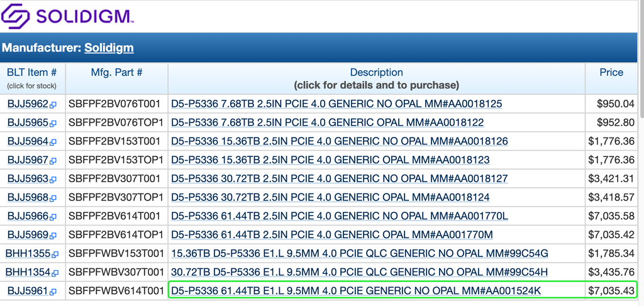Select part number SBFPF2BV153T001
Image resolution: width=644 pixels, height=306 pixels.
(114, 141)
